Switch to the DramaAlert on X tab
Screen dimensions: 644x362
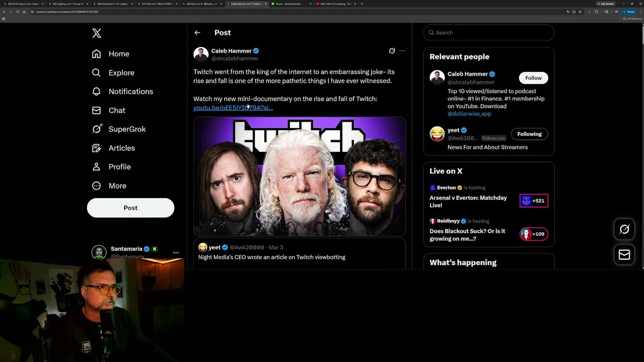point(113,4)
